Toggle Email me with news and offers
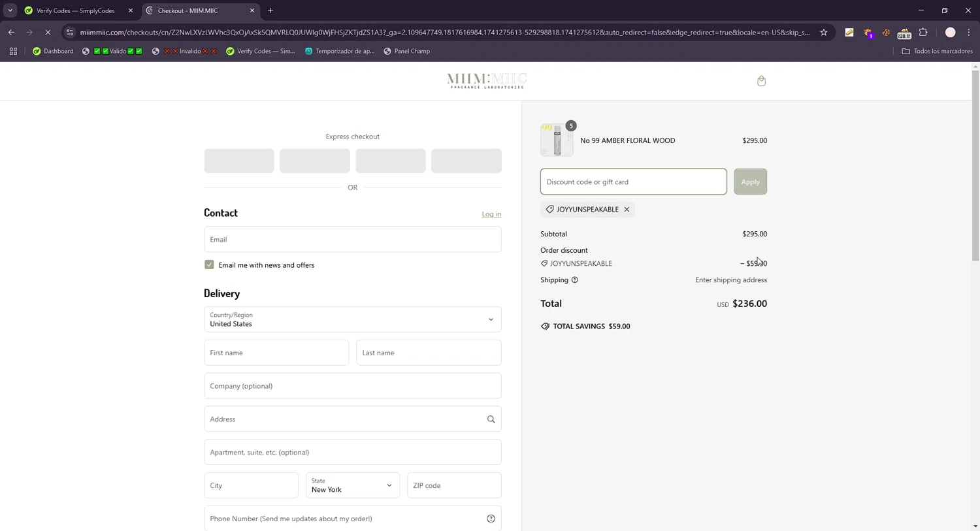Viewport: 980px width, 531px height. [x=209, y=265]
